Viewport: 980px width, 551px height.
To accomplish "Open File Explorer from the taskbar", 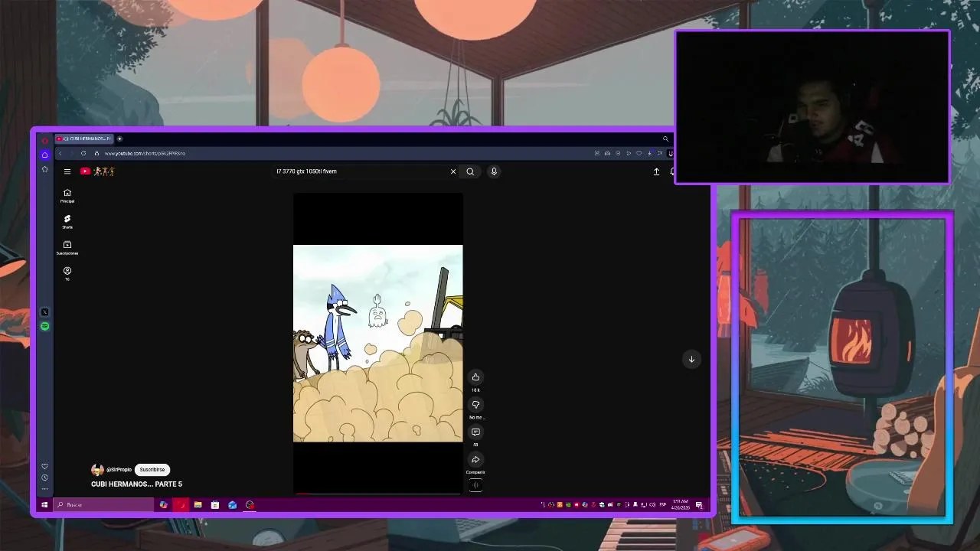I will [198, 505].
